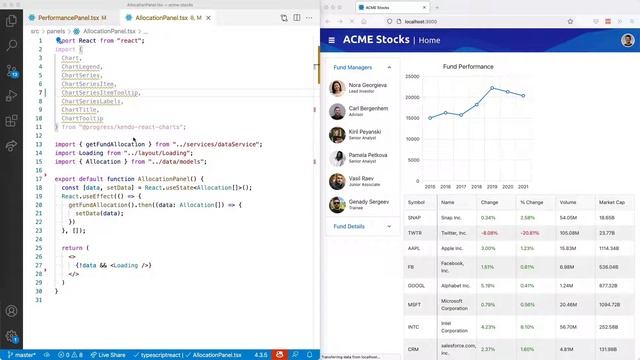Click feedback icon in status bar

point(296,355)
